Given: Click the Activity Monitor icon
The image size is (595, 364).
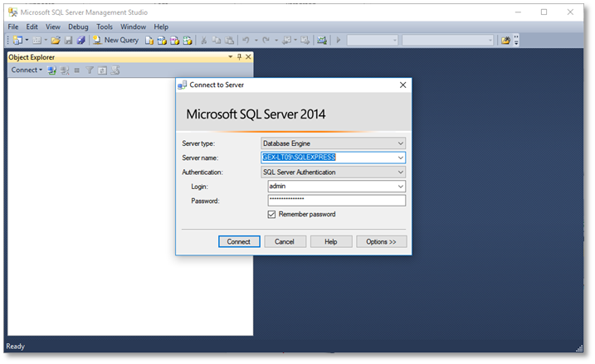Looking at the screenshot, I should point(322,40).
